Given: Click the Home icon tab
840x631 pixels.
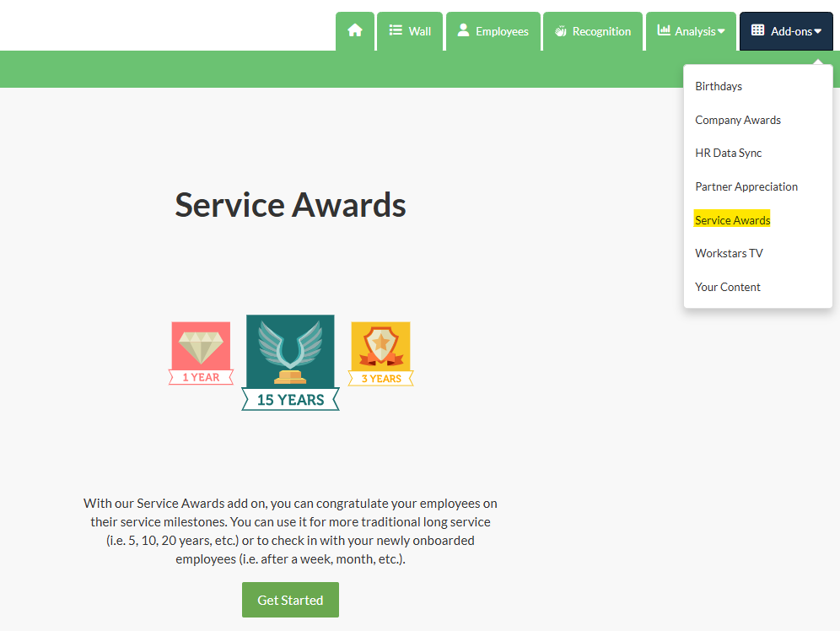Looking at the screenshot, I should 355,31.
